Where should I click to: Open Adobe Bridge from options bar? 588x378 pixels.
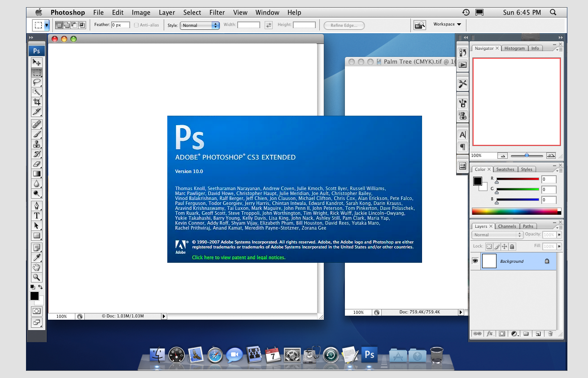pyautogui.click(x=420, y=25)
